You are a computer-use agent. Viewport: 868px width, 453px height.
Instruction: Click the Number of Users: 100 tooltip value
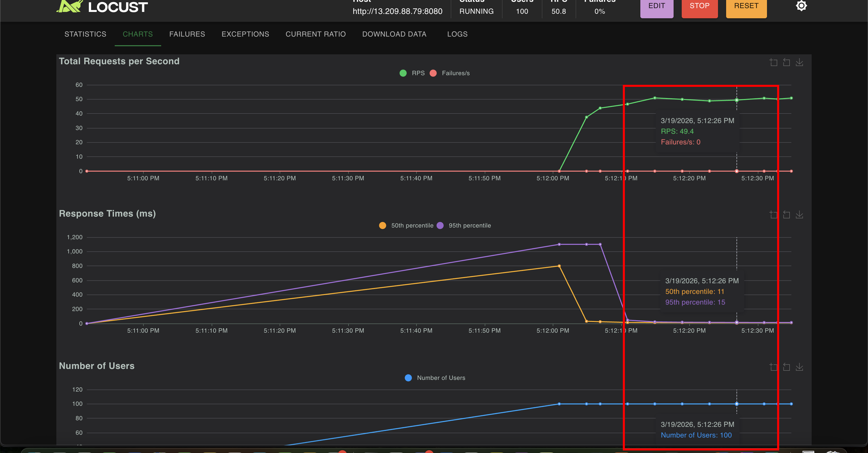696,435
